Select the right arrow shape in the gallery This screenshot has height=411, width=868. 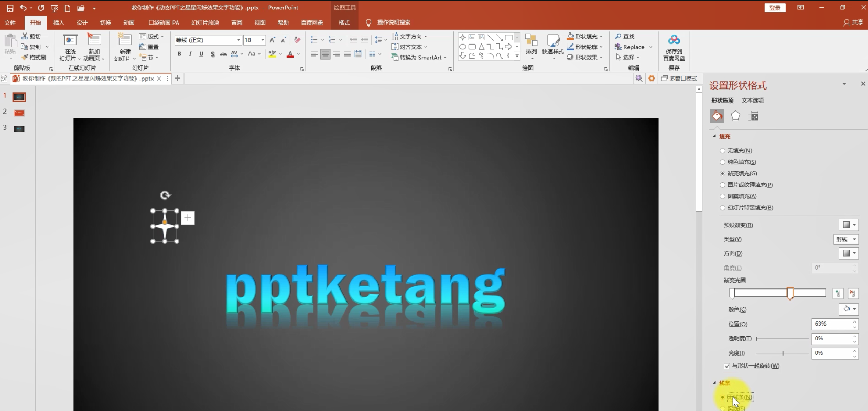(x=508, y=47)
